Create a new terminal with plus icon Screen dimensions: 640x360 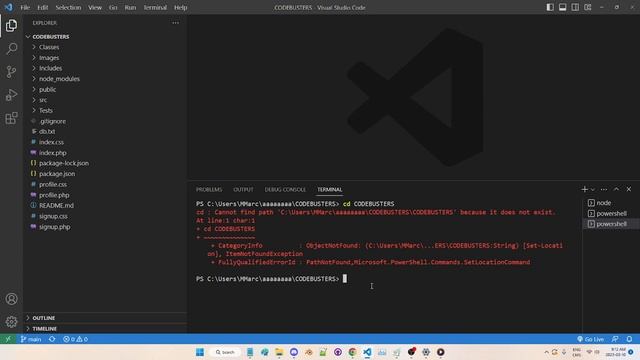click(584, 189)
